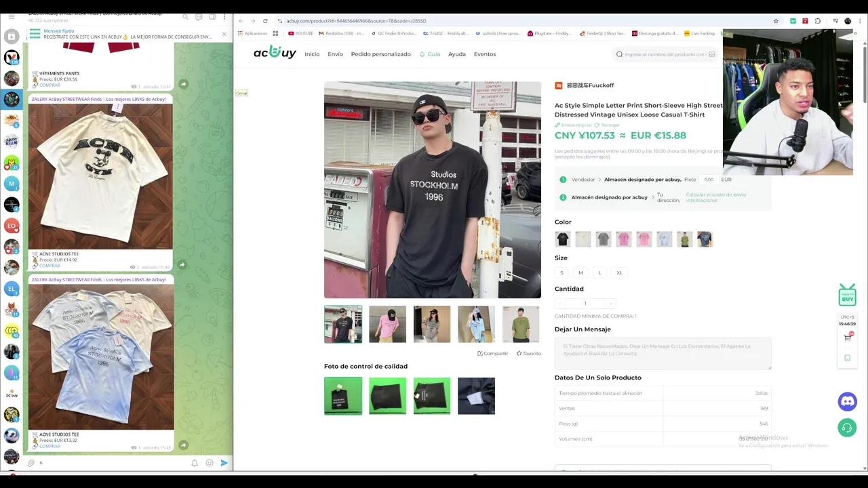The height and width of the screenshot is (488, 868).
Task: Open Chrome three-dot menu
Action: 860,21
